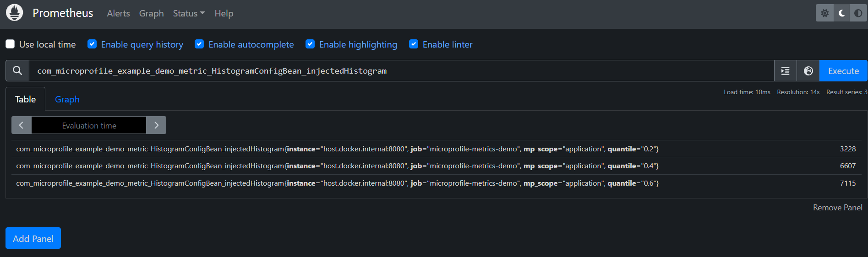
Task: Check the Use local time box
Action: pos(10,44)
